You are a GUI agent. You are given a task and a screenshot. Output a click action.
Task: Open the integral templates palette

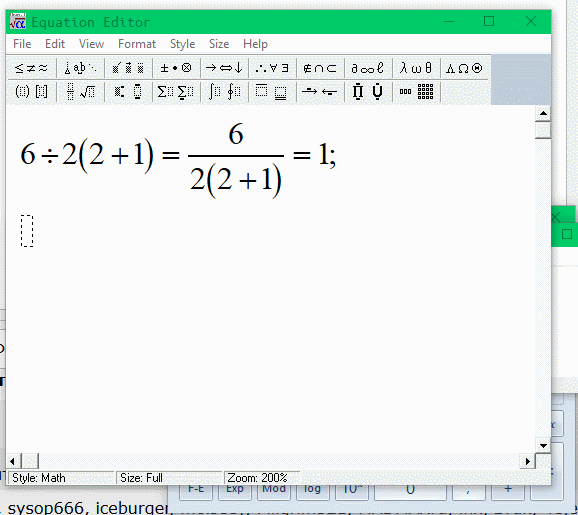click(x=224, y=92)
